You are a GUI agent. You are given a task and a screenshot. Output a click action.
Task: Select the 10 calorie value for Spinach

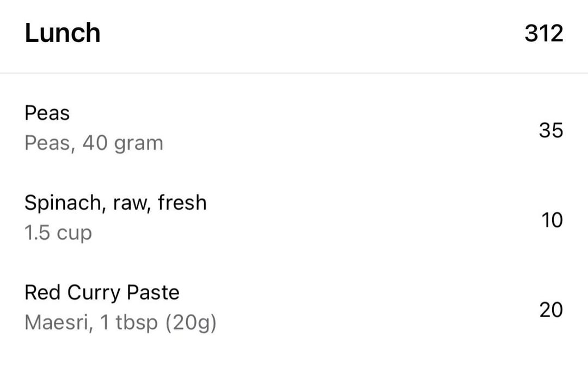(x=552, y=220)
